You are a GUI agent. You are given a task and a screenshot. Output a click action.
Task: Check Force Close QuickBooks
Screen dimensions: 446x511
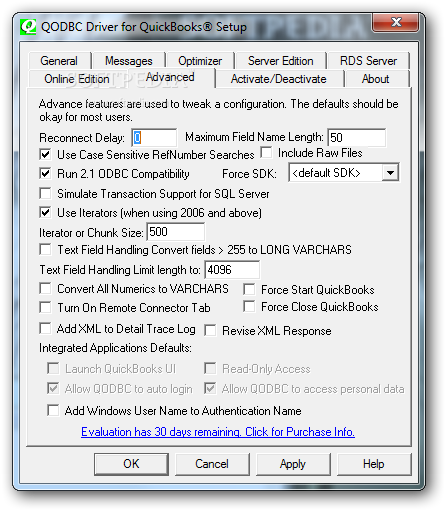(x=249, y=306)
